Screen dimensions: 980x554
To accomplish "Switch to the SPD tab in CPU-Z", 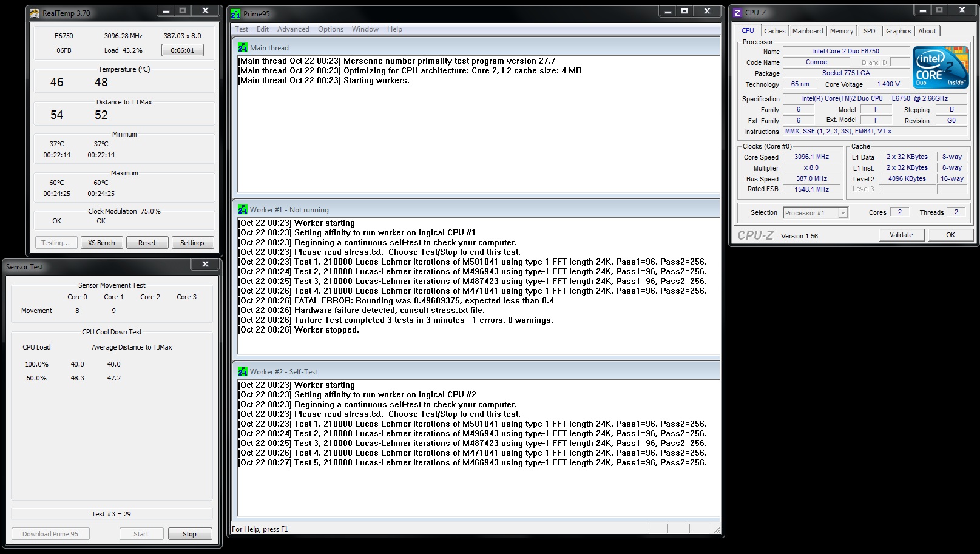I will (x=870, y=31).
